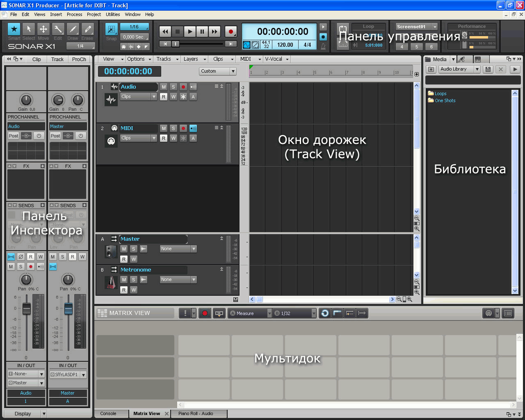
Task: Select the Smart tool
Action: (x=14, y=29)
